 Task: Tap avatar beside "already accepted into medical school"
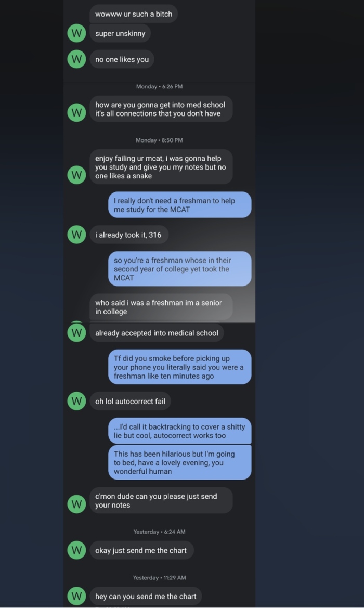pos(76,333)
